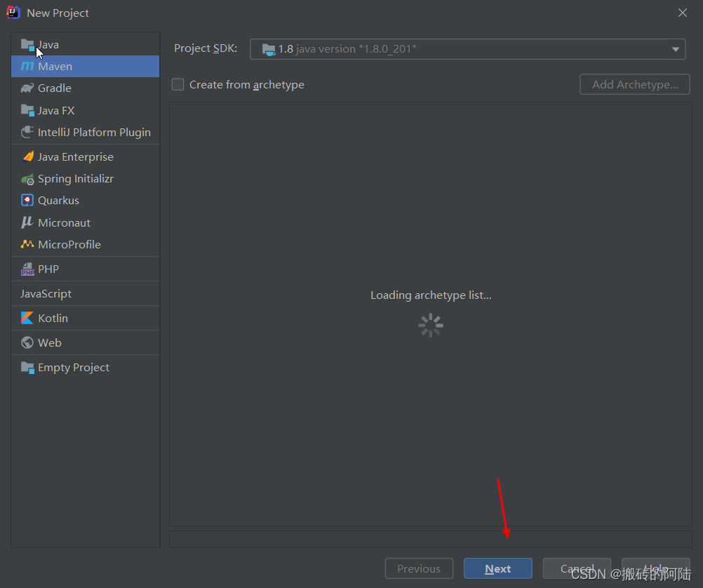Select the Java folder icon in project types
The image size is (703, 588).
click(x=27, y=45)
